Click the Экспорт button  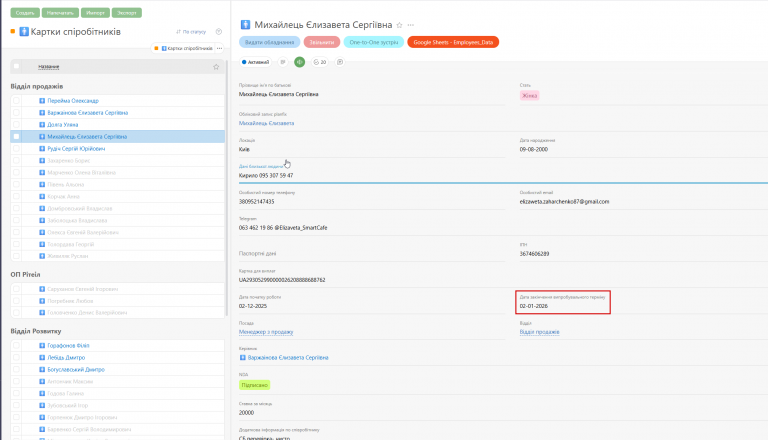[x=127, y=13]
